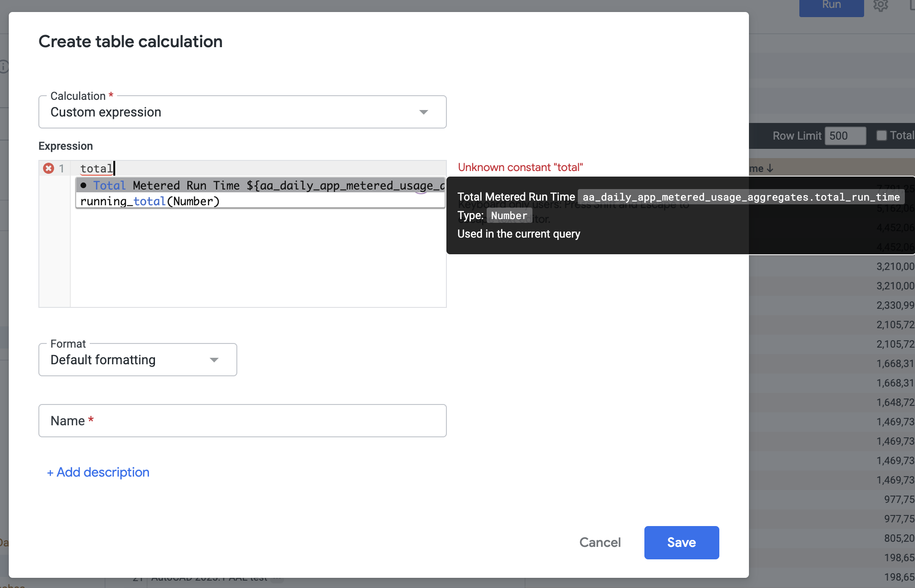Open the settings gear icon beside Run
The width and height of the screenshot is (915, 588).
tap(880, 6)
